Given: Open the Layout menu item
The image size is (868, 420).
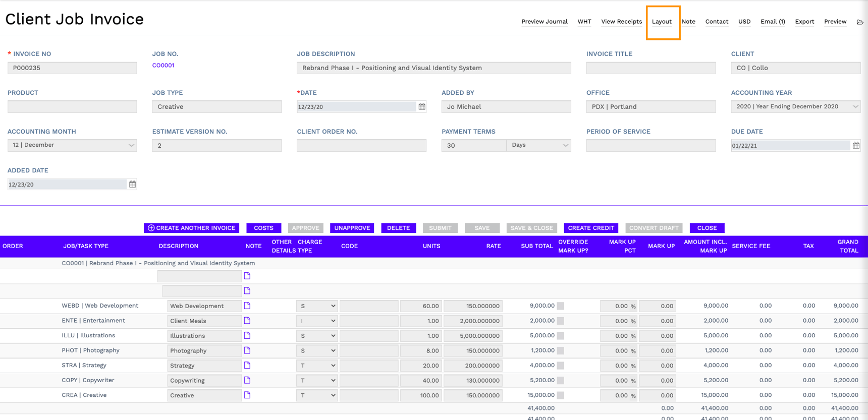Looking at the screenshot, I should 662,22.
